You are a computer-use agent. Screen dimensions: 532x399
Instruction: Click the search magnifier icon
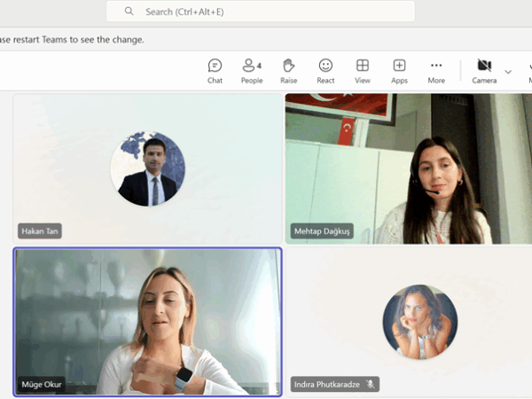pos(129,12)
